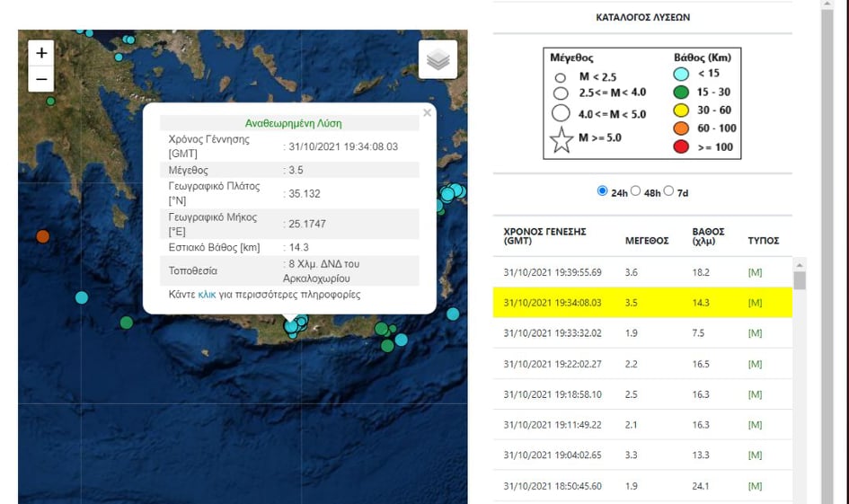Screen dimensions: 849x504
Task: Open the 'κλικ' link for more information
Action: pos(207,294)
